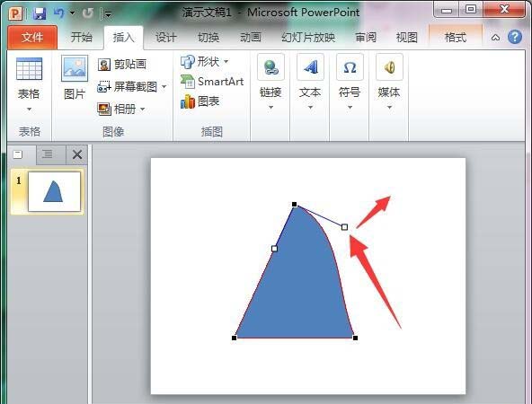Image resolution: width=532 pixels, height=404 pixels.
Task: Click the white curve handle right of apex
Action: click(344, 227)
